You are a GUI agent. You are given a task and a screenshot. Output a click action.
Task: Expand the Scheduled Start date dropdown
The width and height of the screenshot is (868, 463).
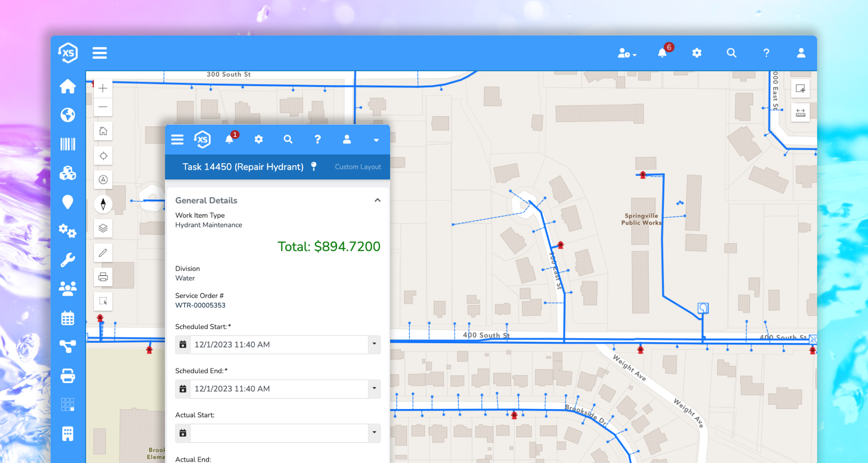point(374,345)
